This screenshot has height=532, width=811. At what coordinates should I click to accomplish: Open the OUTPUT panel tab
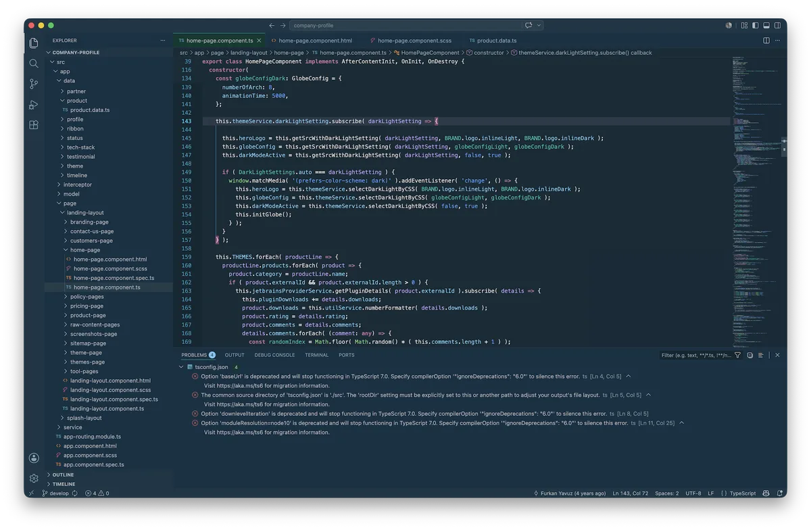(235, 355)
